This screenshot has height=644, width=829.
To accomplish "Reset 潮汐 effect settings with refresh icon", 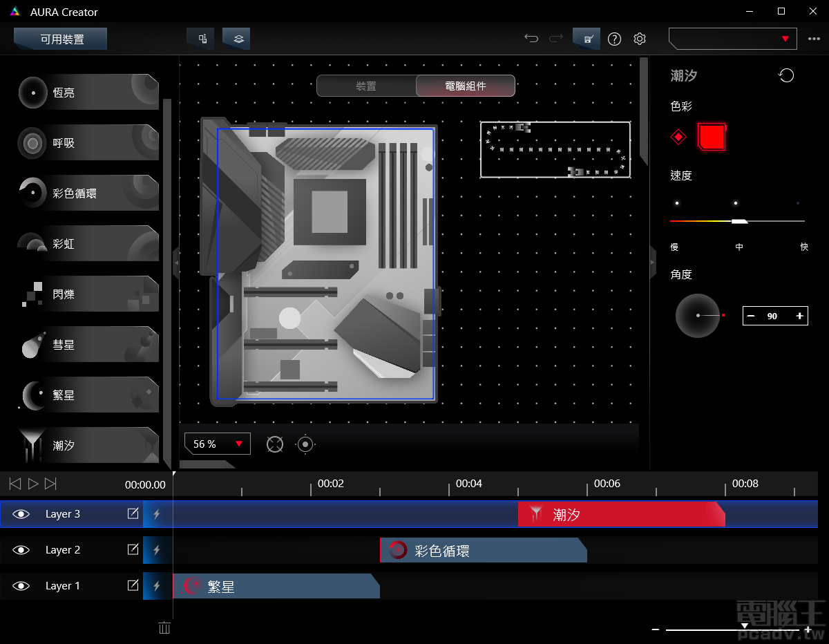I will (x=786, y=75).
